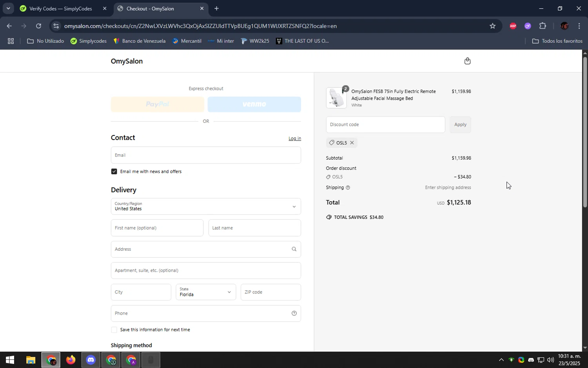The image size is (588, 368).
Task: Open the Windows Start menu
Action: [10, 360]
